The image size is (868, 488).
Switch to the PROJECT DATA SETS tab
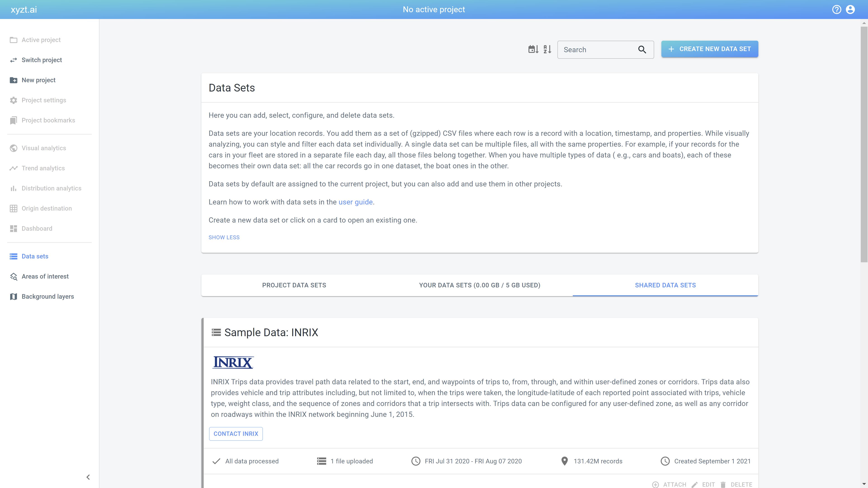tap(294, 285)
